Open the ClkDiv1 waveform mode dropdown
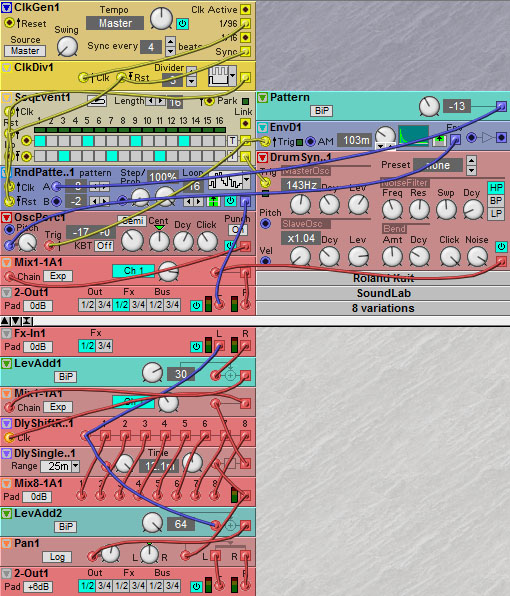The height and width of the screenshot is (596, 510). point(232,76)
